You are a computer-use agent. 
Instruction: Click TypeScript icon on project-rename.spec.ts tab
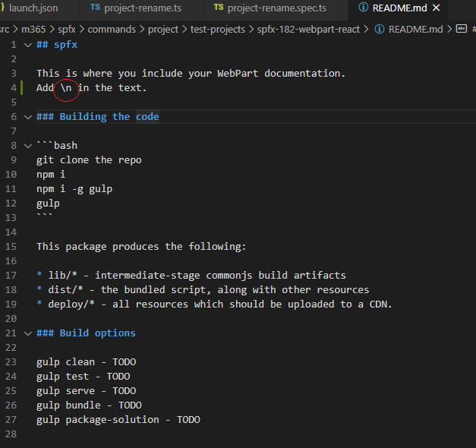219,8
